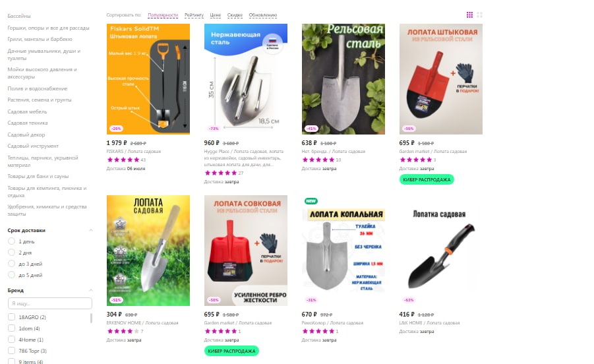Image resolution: width=594 pixels, height=364 pixels.
Task: Sort products by Рейтингу
Action: point(194,15)
